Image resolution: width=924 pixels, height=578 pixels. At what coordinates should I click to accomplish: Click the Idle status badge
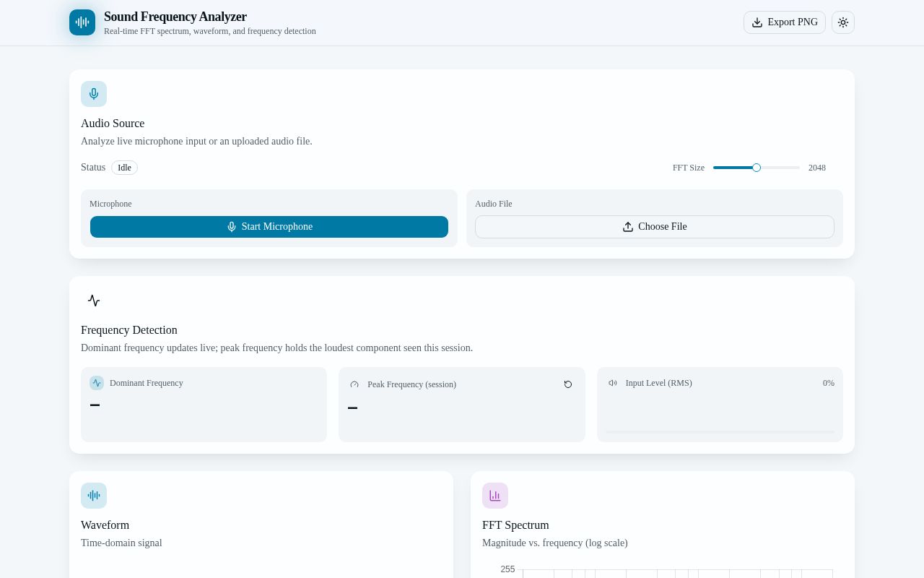(x=124, y=168)
